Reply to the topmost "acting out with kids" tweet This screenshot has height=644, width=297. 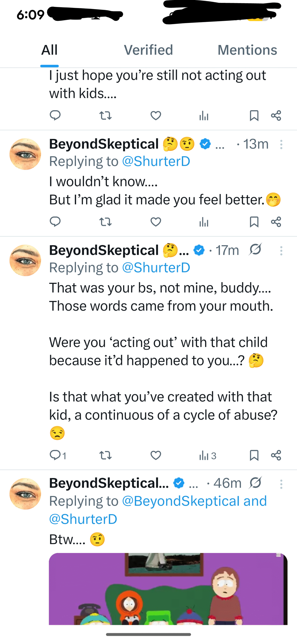coord(55,116)
